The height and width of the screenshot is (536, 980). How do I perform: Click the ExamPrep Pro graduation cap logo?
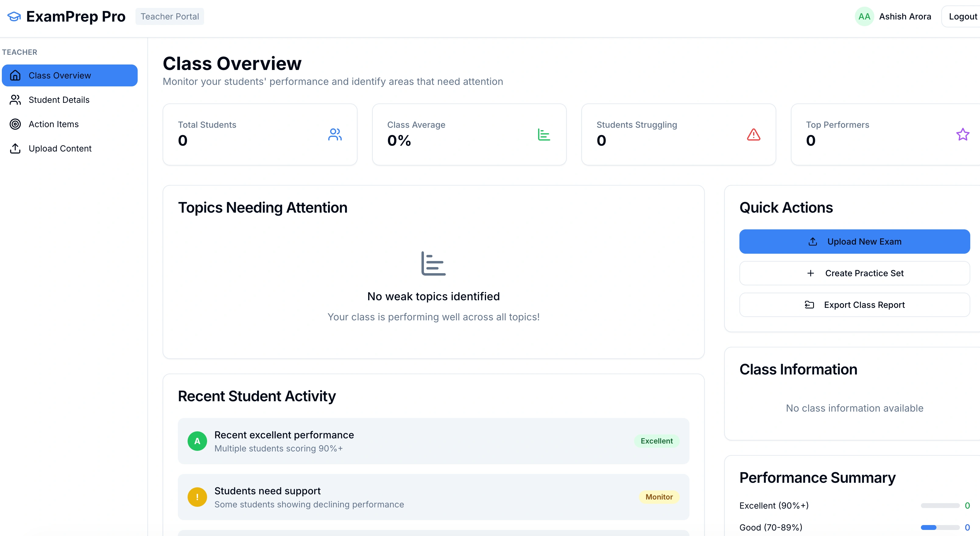point(14,16)
